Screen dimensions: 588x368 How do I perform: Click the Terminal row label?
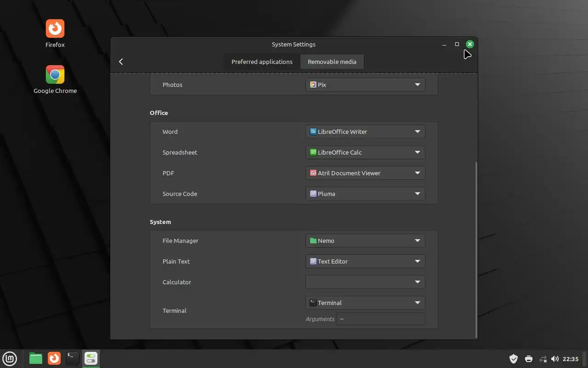(175, 310)
